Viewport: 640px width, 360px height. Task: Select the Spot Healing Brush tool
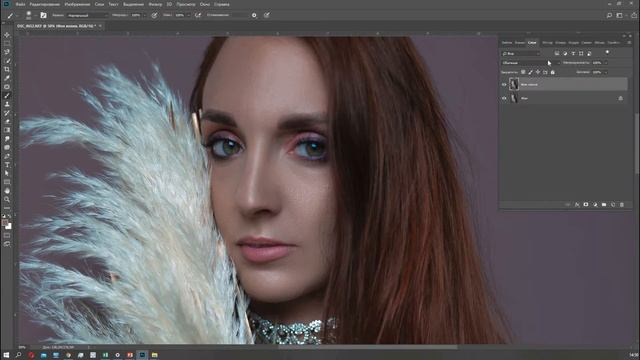7,87
